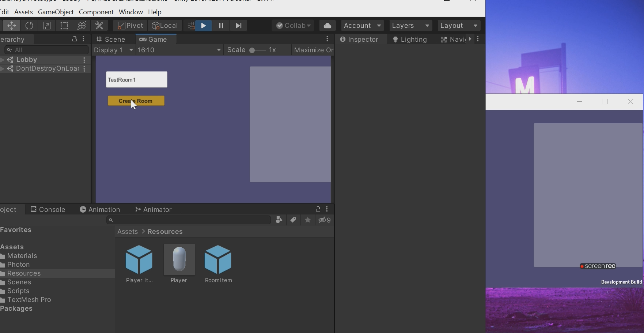Viewport: 644px width, 333px height.
Task: Expand the Lobby scene
Action: [2, 60]
